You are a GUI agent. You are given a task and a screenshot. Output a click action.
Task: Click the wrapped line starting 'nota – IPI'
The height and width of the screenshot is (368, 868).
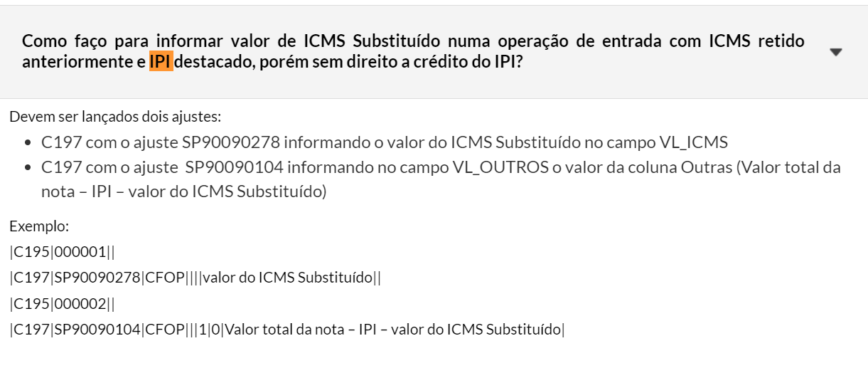pyautogui.click(x=183, y=192)
